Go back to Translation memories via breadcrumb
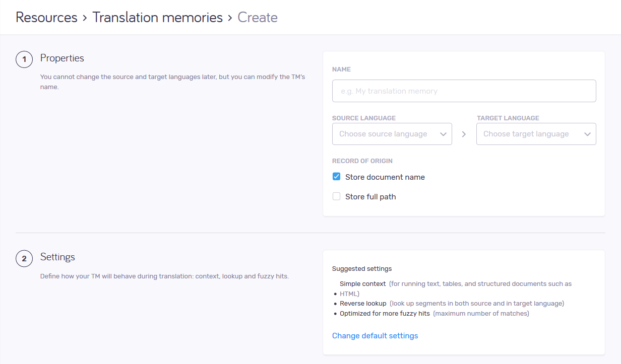This screenshot has width=621, height=364. coord(157,17)
